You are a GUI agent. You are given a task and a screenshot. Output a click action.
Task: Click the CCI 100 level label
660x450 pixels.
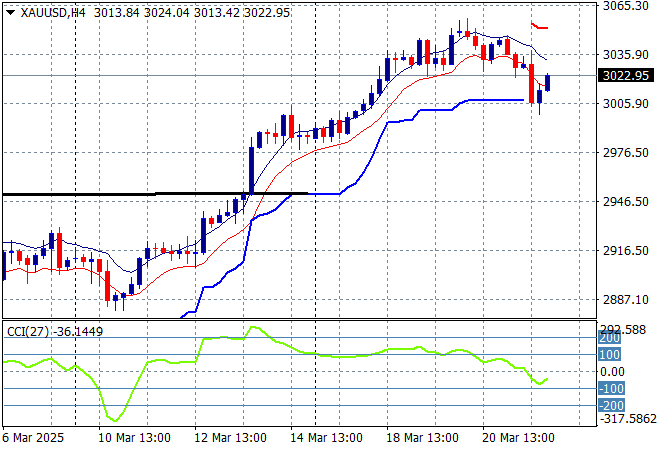coord(609,355)
